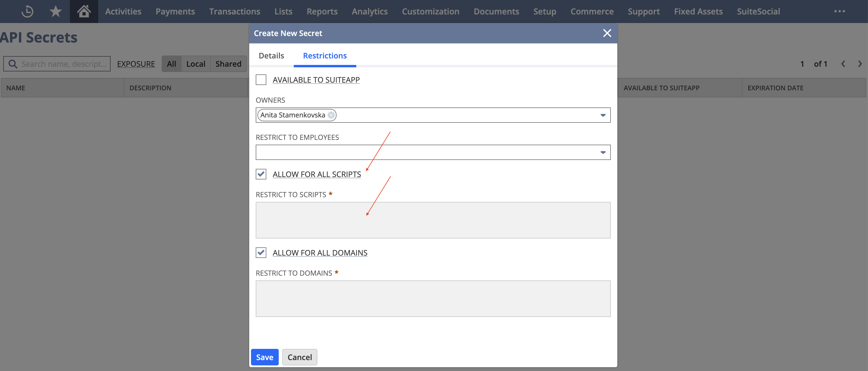868x371 pixels.
Task: Expand the Restrict to Employees dropdown arrow
Action: (603, 153)
